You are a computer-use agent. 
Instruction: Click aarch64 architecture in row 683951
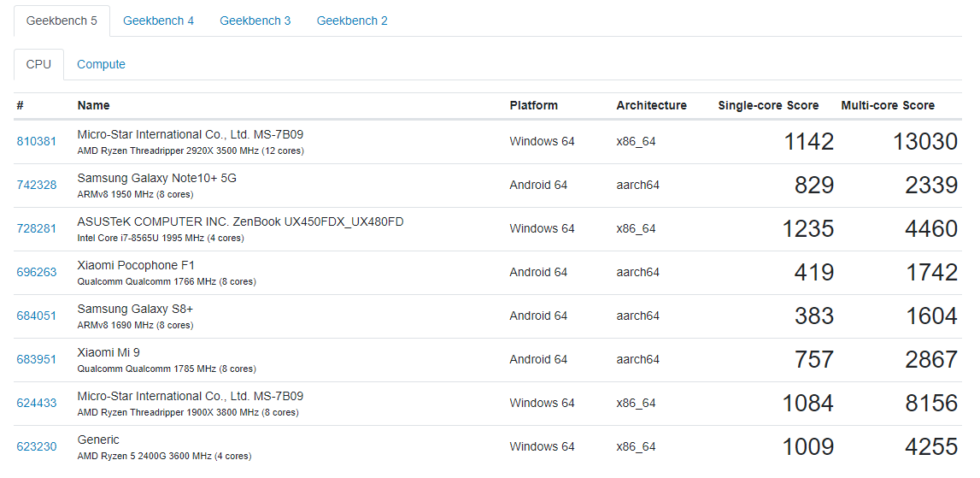[638, 360]
